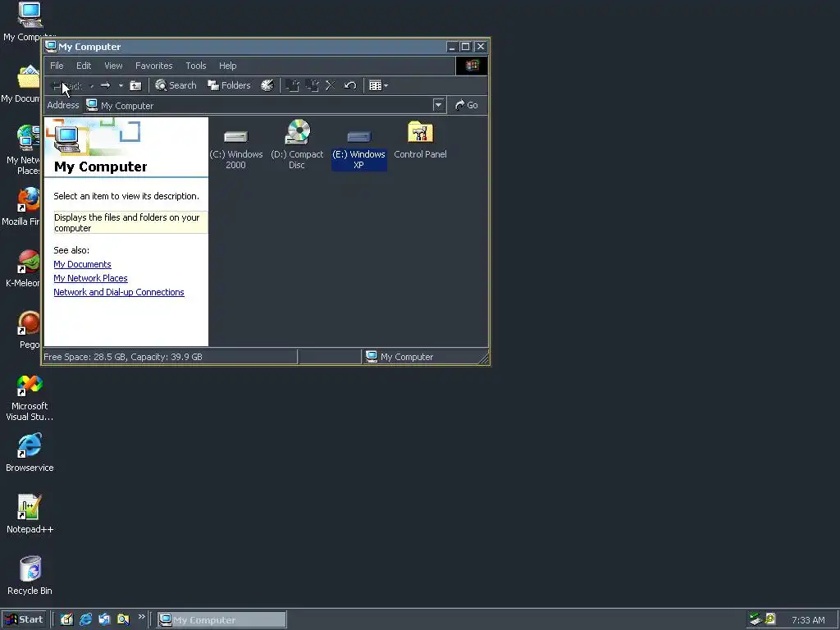
Task: Click the fourth quick launch search icon
Action: pyautogui.click(x=123, y=619)
